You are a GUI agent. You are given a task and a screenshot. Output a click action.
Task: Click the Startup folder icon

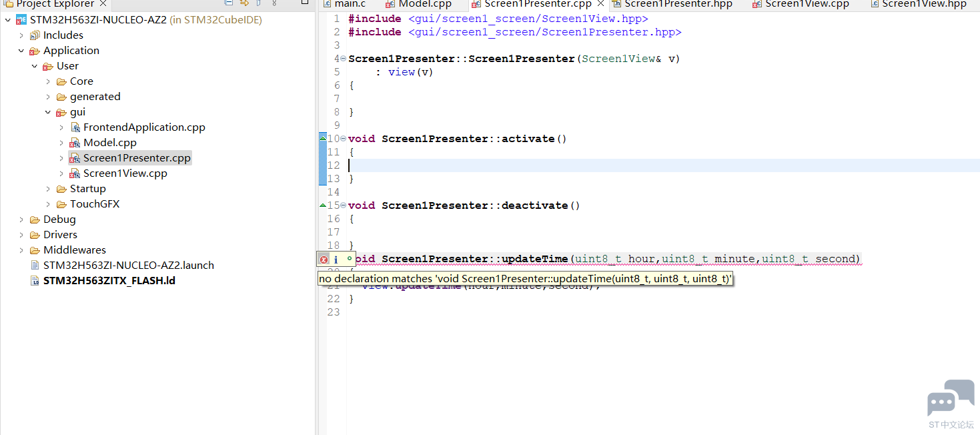pos(61,189)
